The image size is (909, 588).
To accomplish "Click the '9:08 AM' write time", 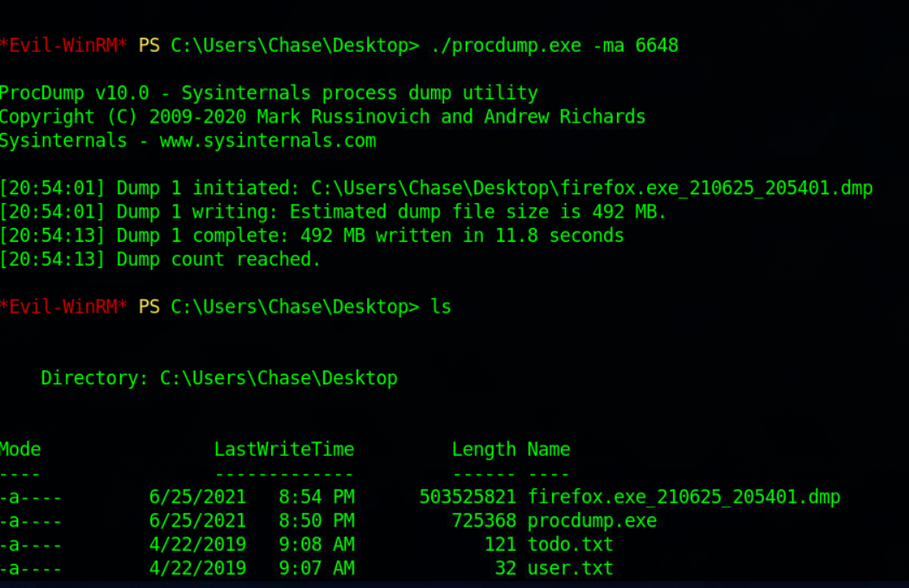I will click(316, 545).
